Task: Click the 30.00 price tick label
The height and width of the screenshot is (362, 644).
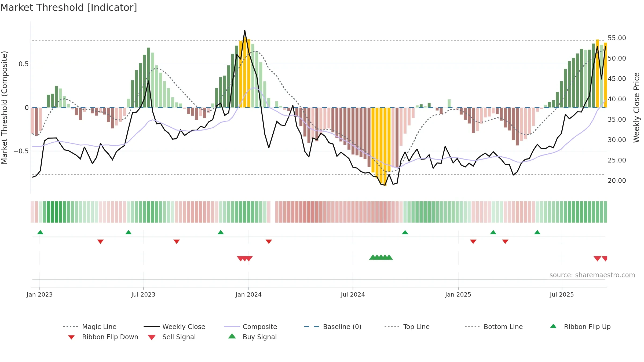Action: [617, 140]
